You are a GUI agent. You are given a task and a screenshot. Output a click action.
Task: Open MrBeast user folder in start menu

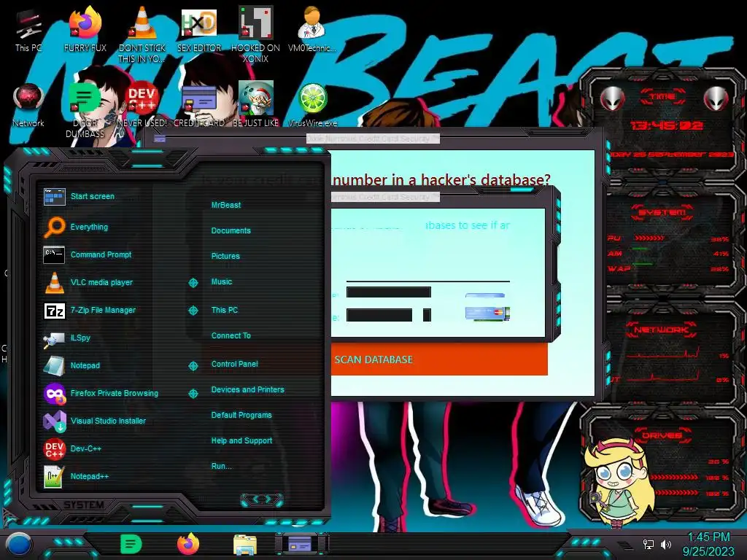(226, 205)
